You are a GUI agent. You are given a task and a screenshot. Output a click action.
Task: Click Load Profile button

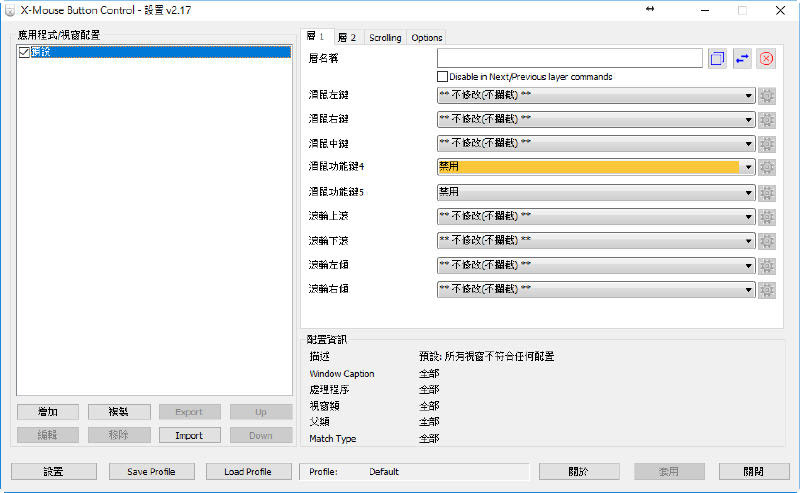point(248,472)
